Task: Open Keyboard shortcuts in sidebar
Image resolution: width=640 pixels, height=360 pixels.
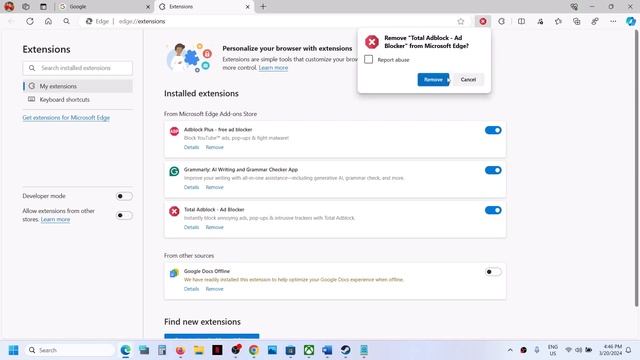Action: (x=78, y=100)
